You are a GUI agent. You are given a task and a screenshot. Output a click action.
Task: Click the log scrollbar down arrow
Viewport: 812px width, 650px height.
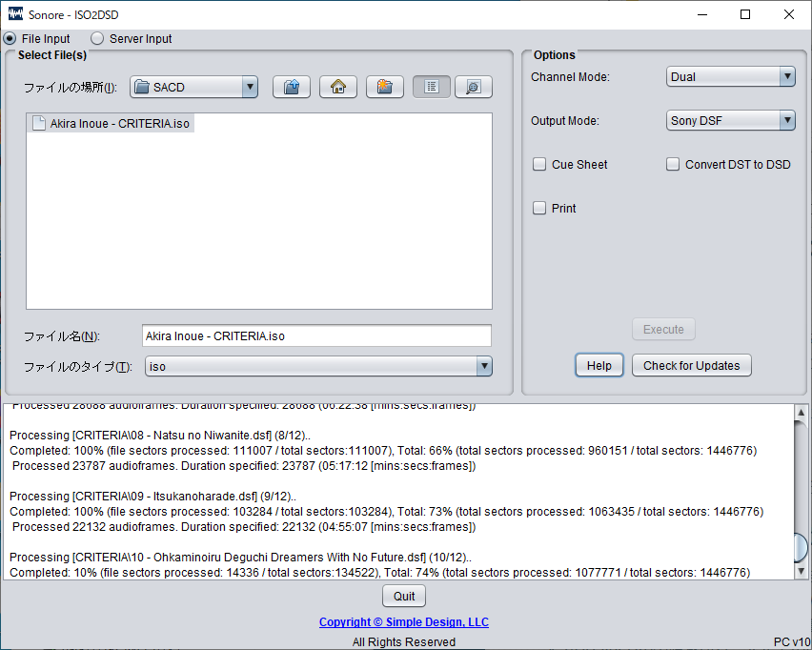[x=801, y=571]
